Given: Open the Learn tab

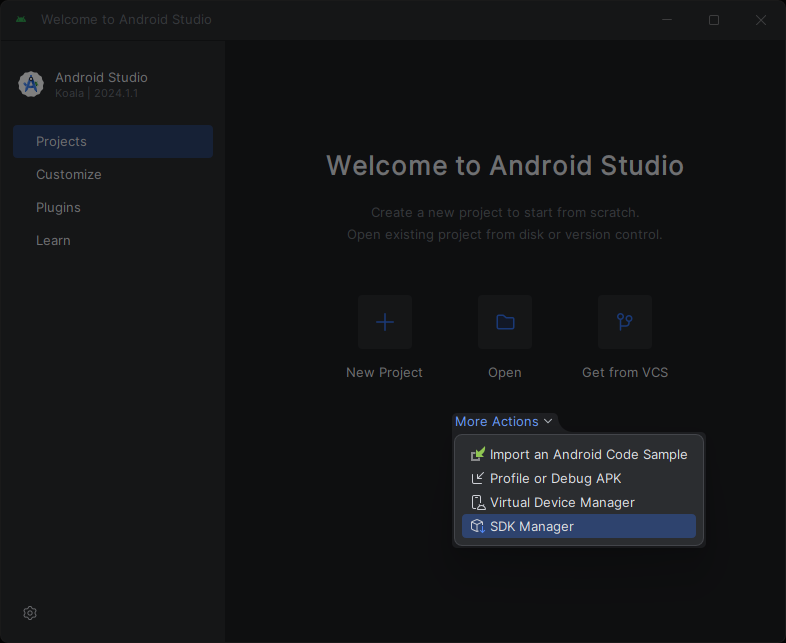Looking at the screenshot, I should tap(113, 241).
